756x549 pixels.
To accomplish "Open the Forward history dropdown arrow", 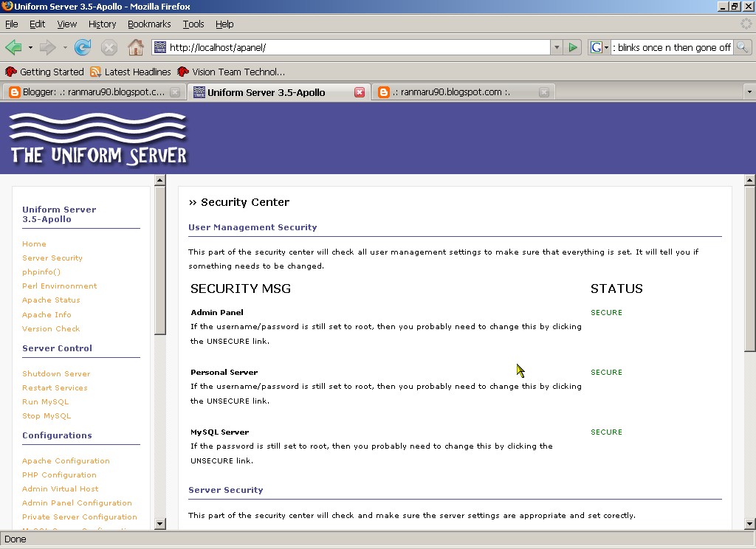I will 65,48.
